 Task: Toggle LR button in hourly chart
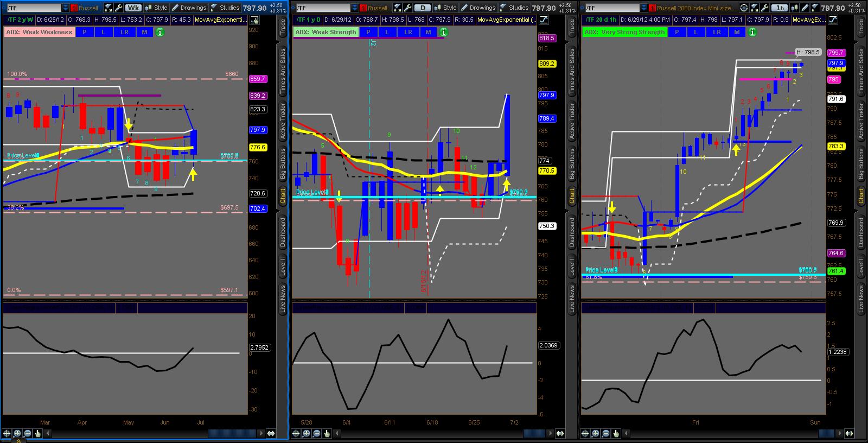[717, 32]
